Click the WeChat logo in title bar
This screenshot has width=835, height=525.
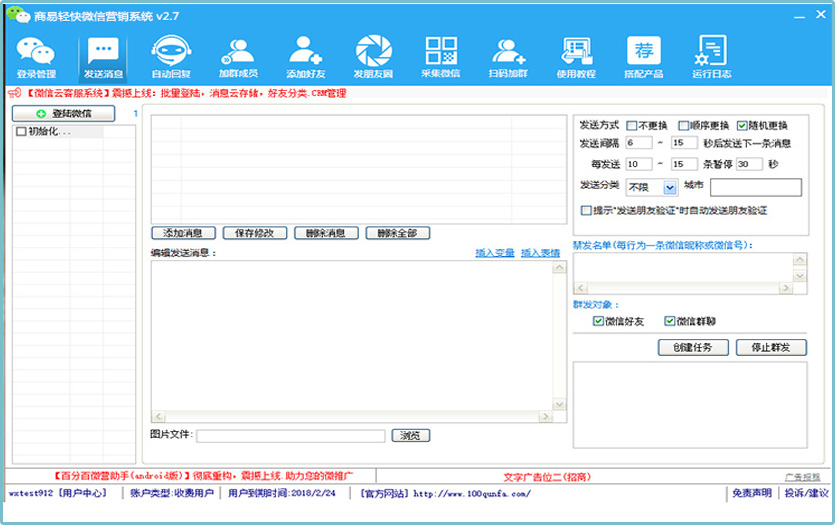click(x=18, y=15)
